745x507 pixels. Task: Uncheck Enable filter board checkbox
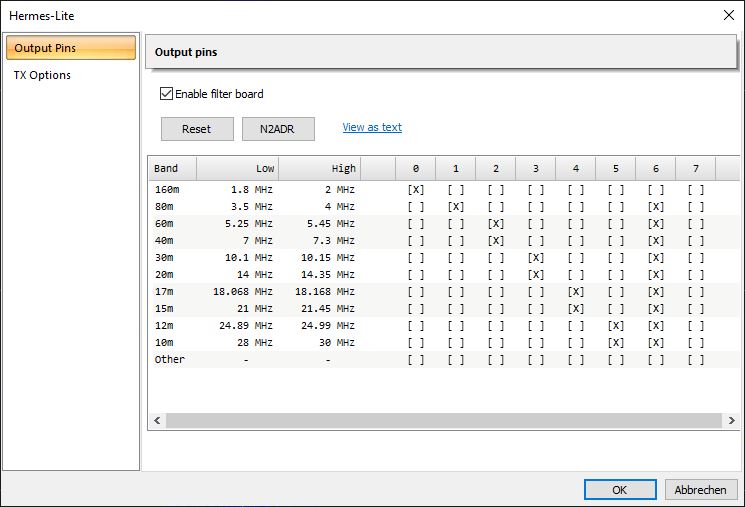(166, 95)
